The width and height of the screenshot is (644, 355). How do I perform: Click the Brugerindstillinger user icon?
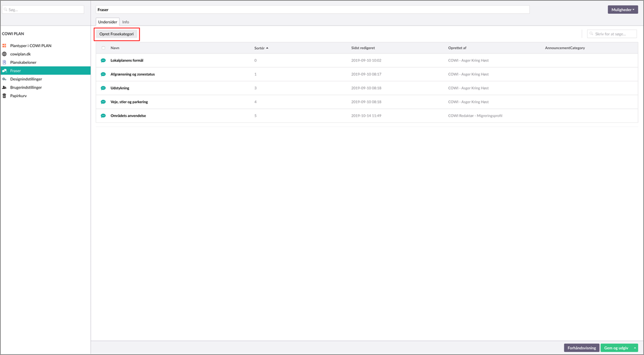(x=4, y=87)
